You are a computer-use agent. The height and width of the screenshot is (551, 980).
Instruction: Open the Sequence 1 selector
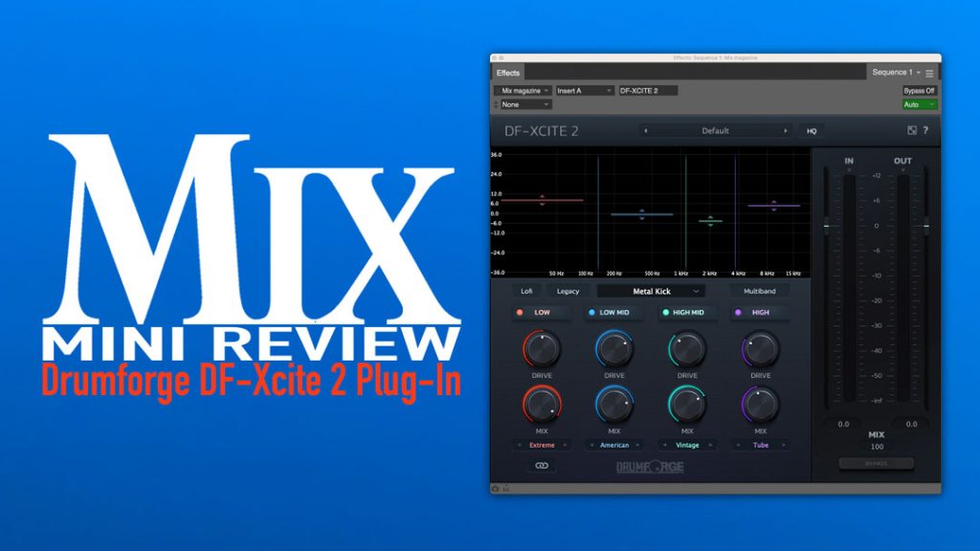895,73
